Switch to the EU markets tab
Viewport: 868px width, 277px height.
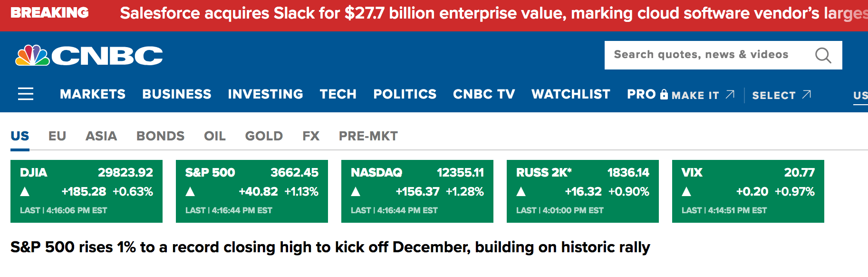tap(57, 136)
